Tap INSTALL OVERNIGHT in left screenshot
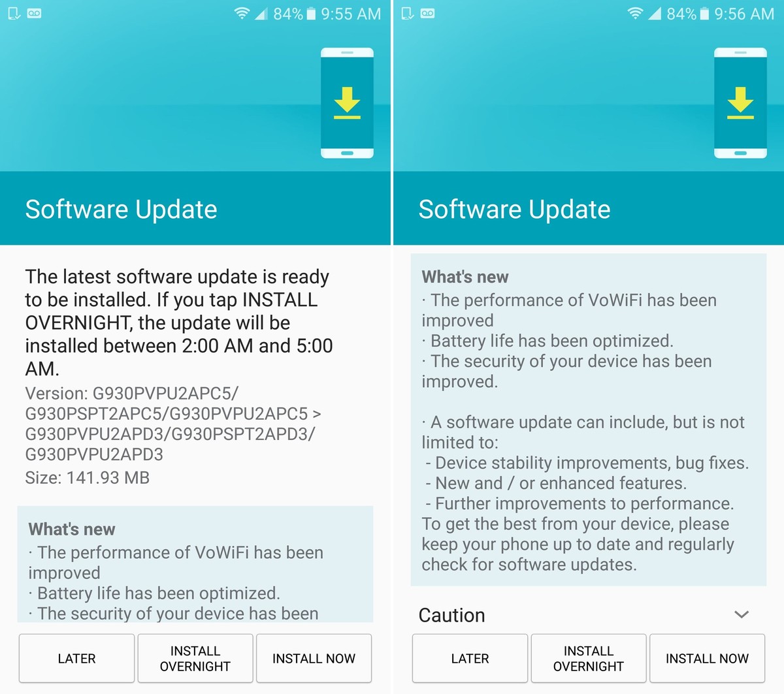The width and height of the screenshot is (784, 694). [x=195, y=658]
